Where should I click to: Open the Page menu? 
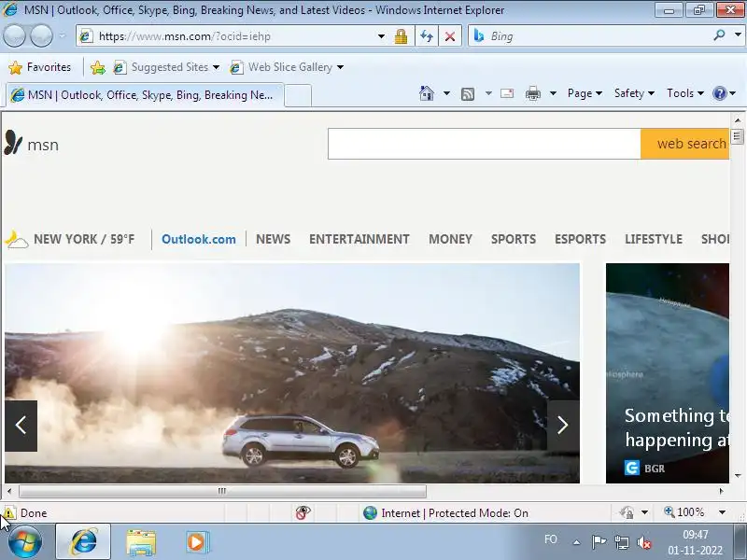point(585,93)
